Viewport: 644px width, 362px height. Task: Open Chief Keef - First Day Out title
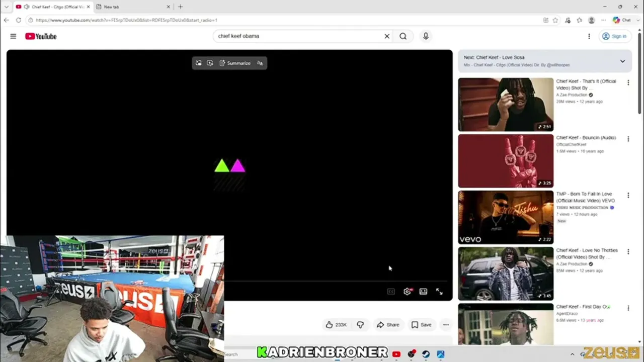point(583,307)
